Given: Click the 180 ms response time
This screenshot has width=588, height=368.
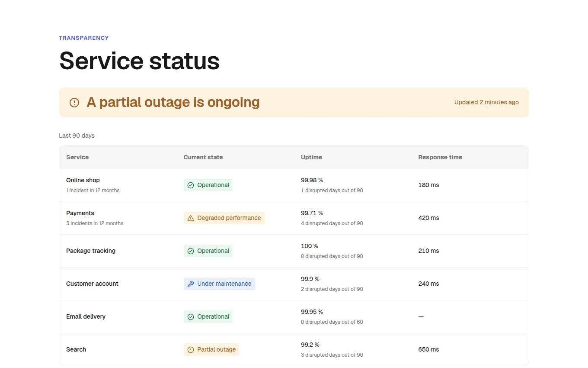Looking at the screenshot, I should [x=428, y=185].
